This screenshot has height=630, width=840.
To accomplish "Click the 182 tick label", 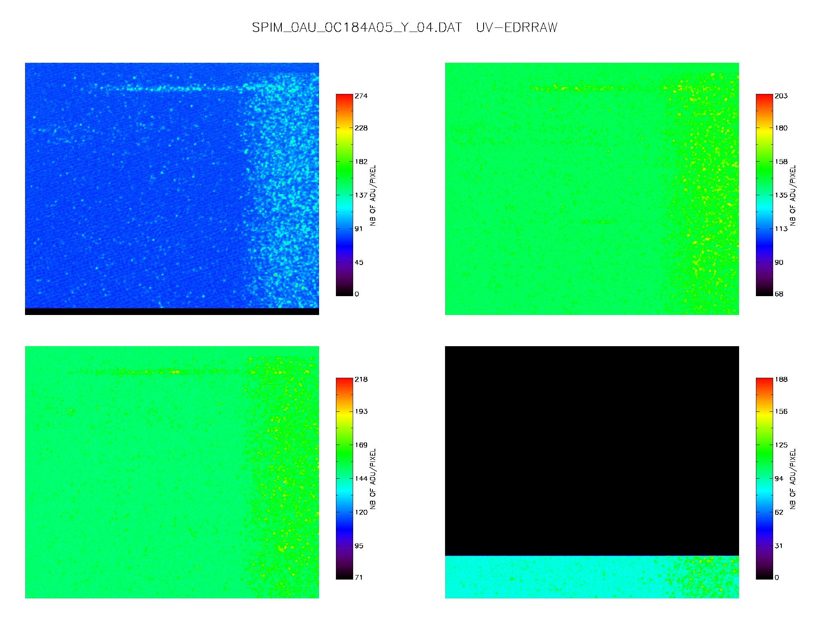I will tap(361, 162).
